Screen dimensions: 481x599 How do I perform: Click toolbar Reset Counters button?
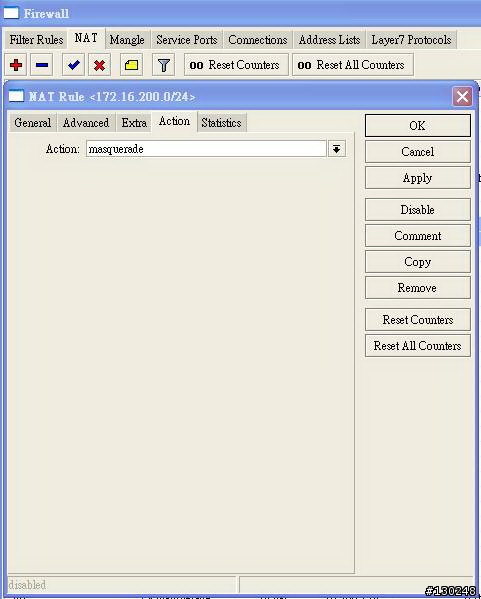point(236,65)
